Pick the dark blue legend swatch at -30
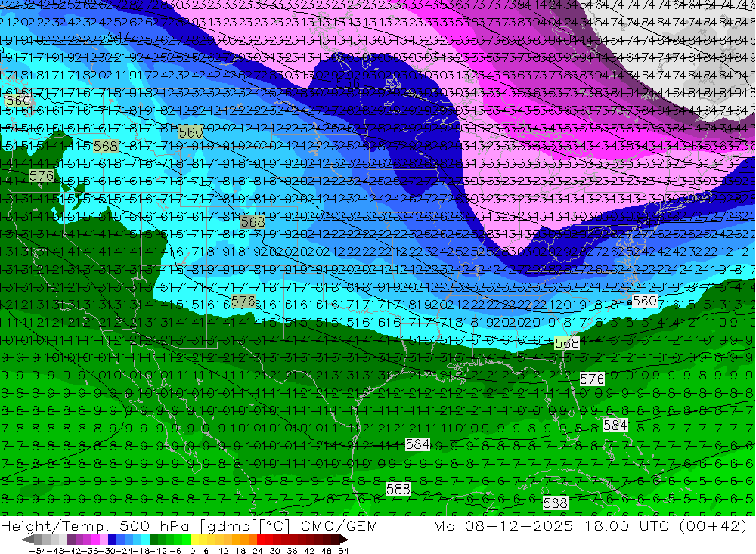The height and width of the screenshot is (554, 756). [113, 539]
